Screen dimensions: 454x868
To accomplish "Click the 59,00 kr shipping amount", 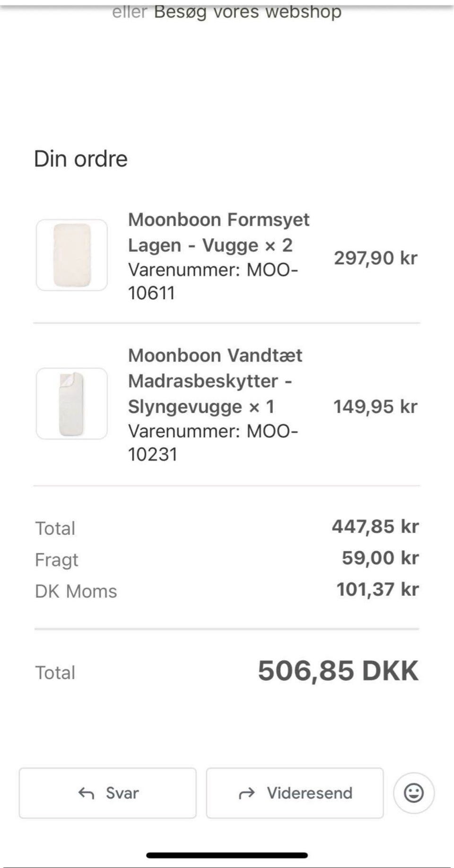I will (x=380, y=558).
